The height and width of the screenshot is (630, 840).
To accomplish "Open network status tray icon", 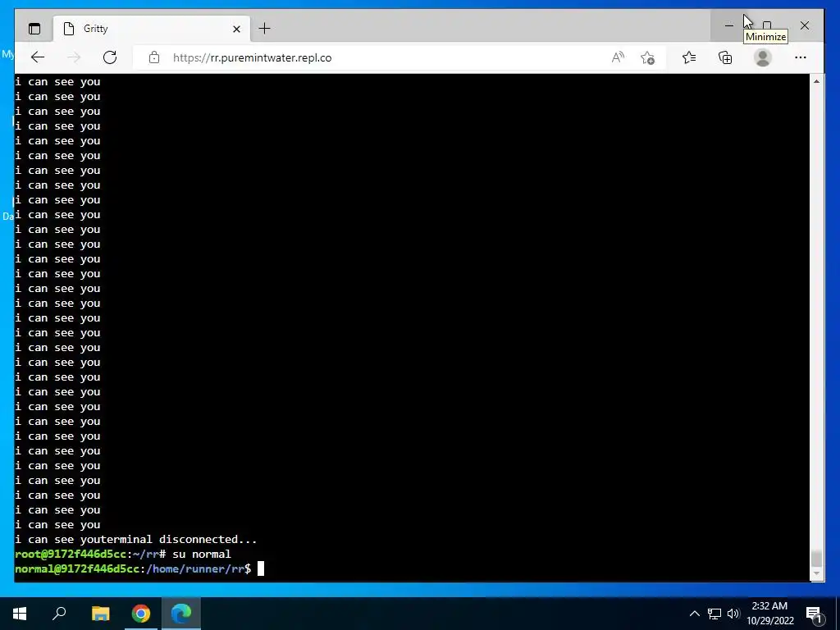I will [x=714, y=614].
